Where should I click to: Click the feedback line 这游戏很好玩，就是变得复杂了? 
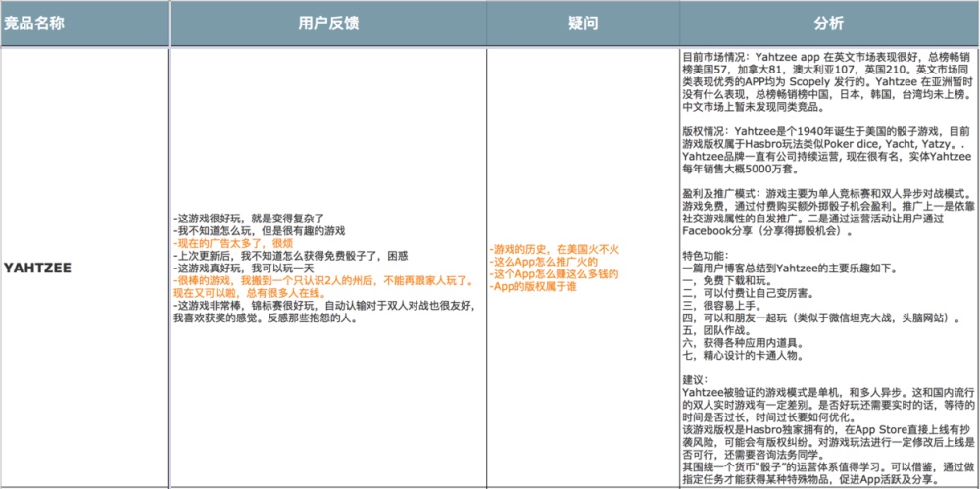pyautogui.click(x=248, y=219)
